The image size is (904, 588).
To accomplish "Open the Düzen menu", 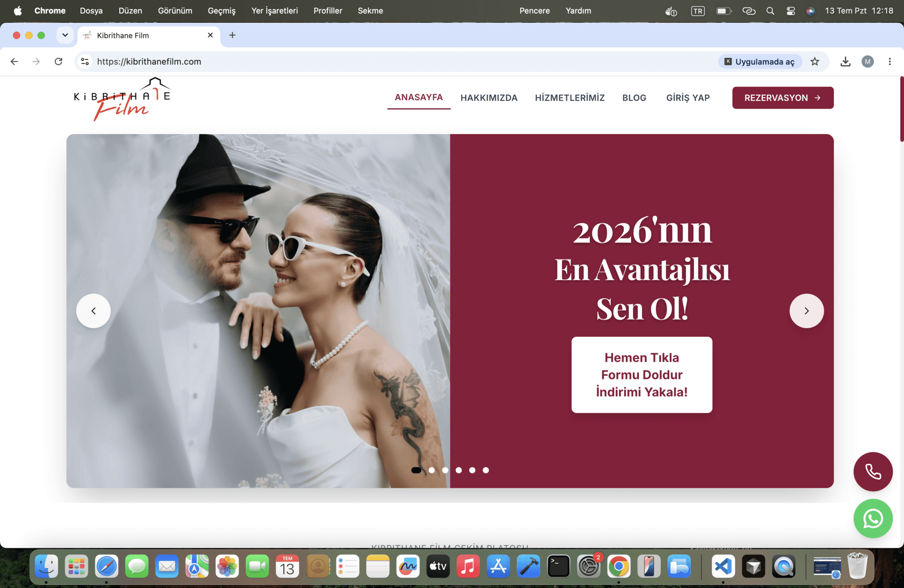I will click(x=130, y=10).
